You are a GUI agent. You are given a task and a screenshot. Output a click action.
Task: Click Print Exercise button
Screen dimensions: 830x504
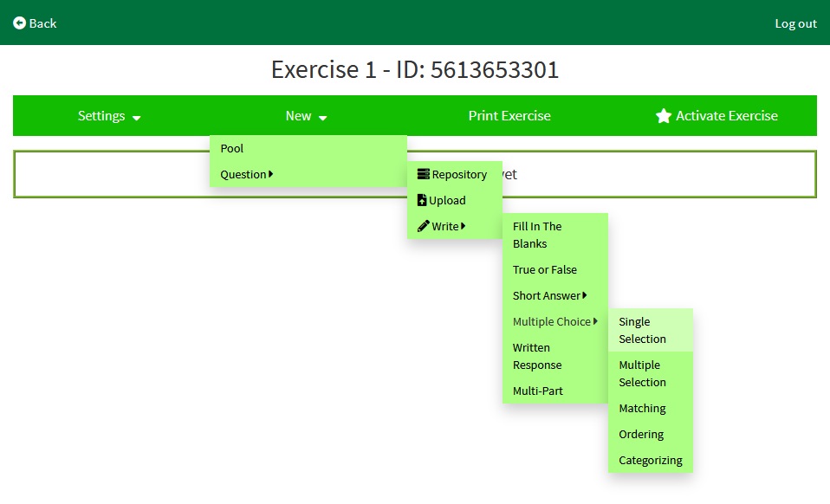tap(509, 116)
